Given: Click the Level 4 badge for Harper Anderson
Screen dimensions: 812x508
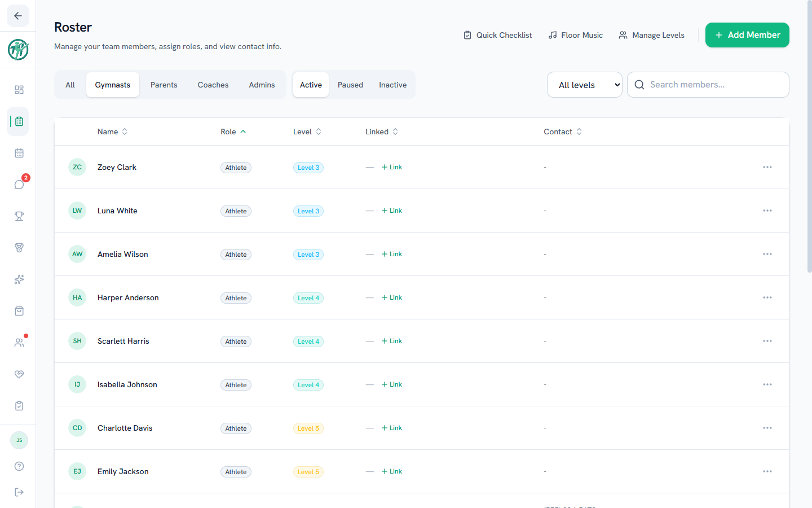Looking at the screenshot, I should [x=308, y=298].
